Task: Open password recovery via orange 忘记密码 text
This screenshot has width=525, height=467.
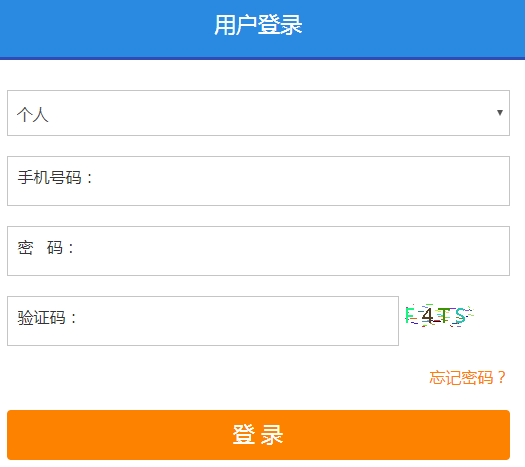Action: tap(467, 378)
